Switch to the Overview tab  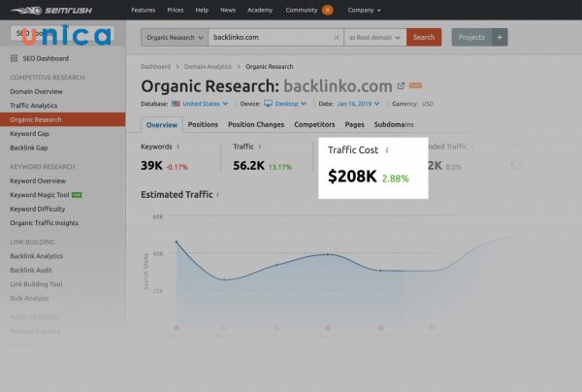coord(162,125)
